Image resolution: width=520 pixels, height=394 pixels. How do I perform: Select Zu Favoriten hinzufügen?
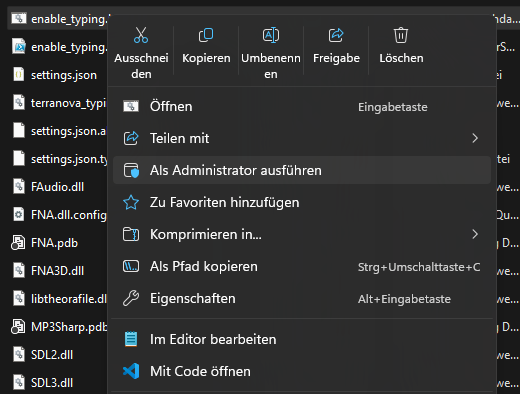pyautogui.click(x=302, y=202)
